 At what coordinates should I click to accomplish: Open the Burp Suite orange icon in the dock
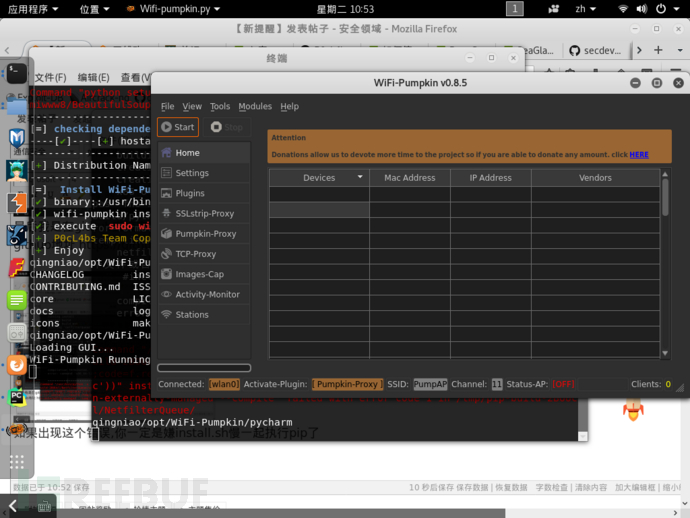(x=17, y=203)
